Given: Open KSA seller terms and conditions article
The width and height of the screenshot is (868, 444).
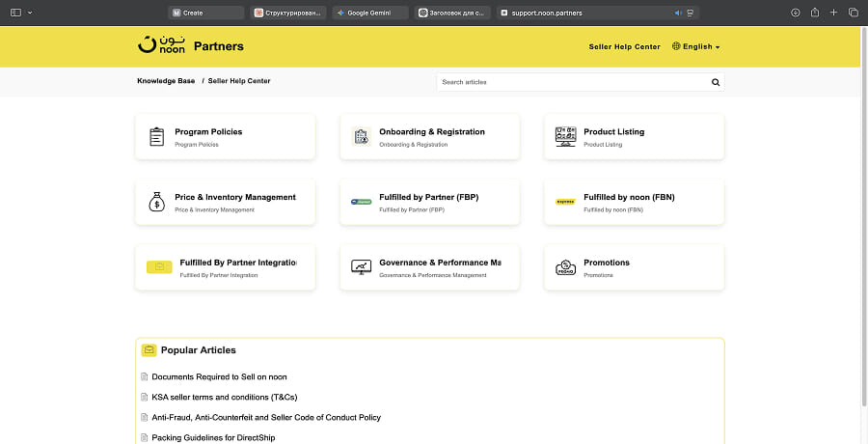Looking at the screenshot, I should 225,397.
